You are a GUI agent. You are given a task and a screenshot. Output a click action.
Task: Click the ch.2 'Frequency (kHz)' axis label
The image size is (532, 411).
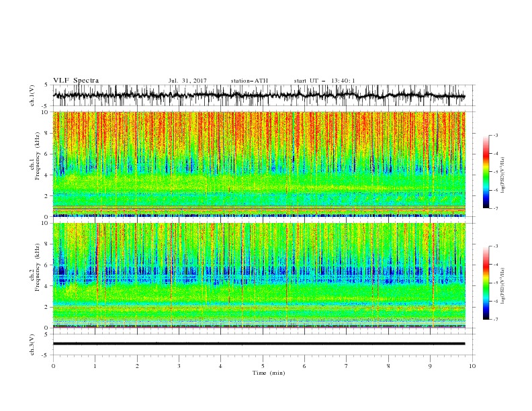[38, 267]
